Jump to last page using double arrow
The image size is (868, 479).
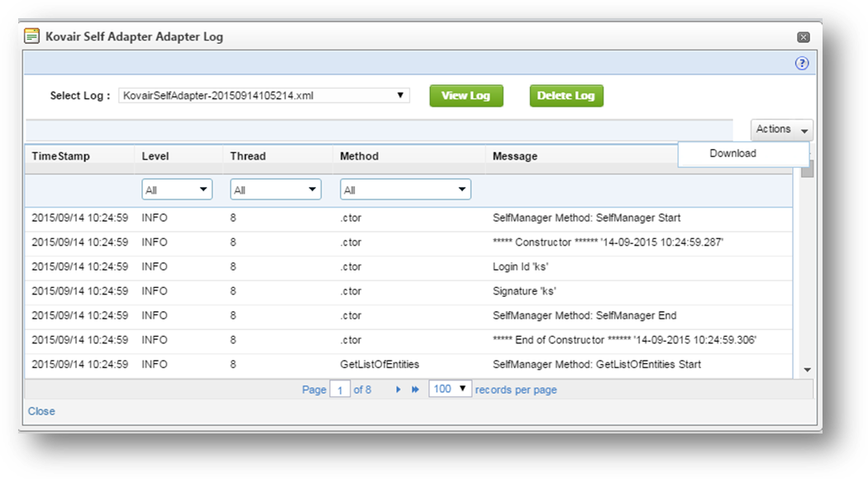(413, 389)
